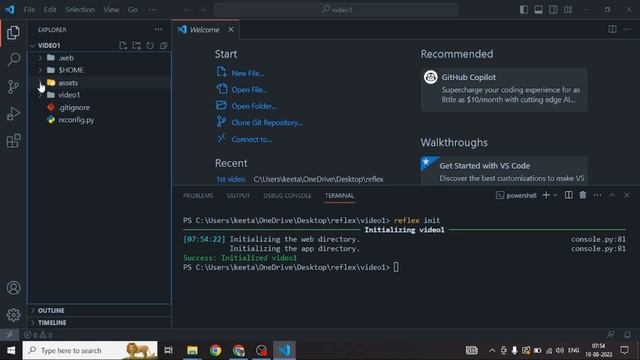Open the Explorer view in activity bar
Screen dimensions: 640x360
[13, 33]
